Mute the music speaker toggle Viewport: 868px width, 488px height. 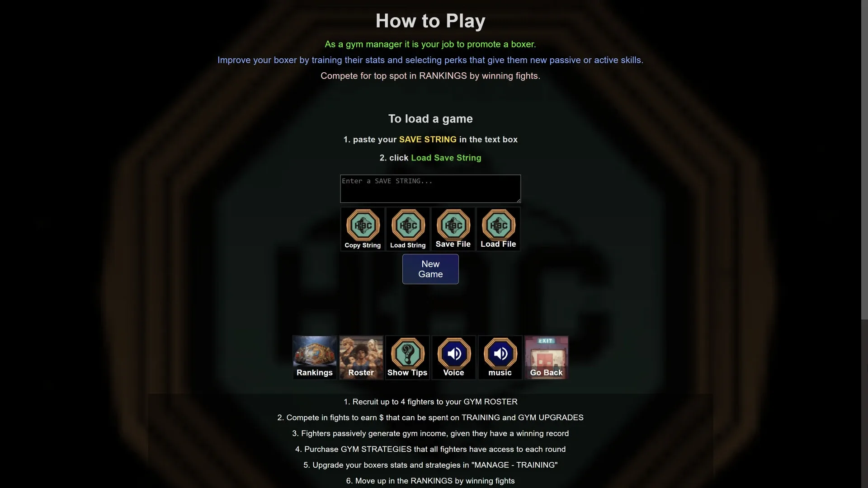tap(500, 357)
